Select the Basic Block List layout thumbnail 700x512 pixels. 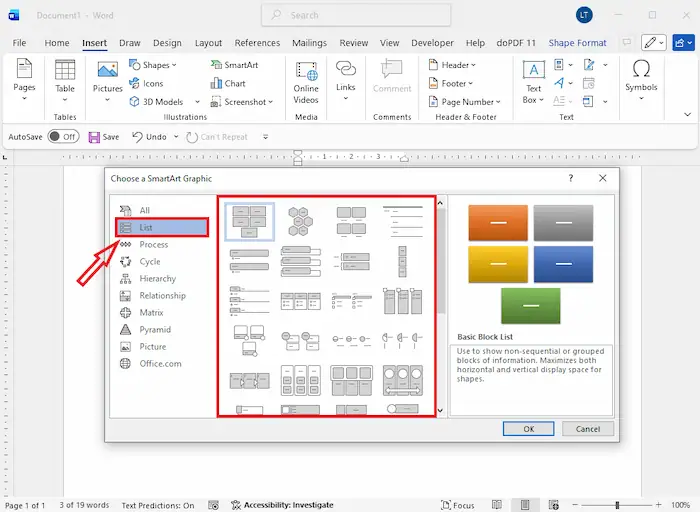(249, 220)
